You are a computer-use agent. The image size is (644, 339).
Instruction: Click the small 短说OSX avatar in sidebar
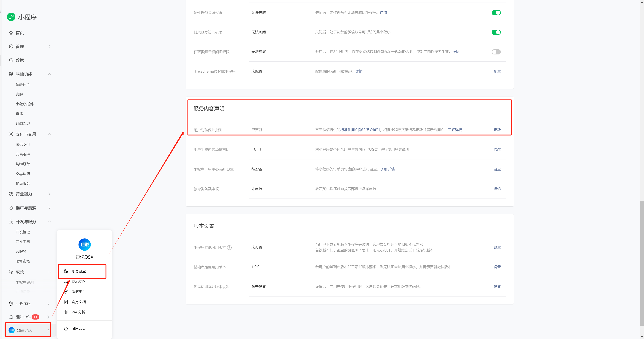[11, 330]
